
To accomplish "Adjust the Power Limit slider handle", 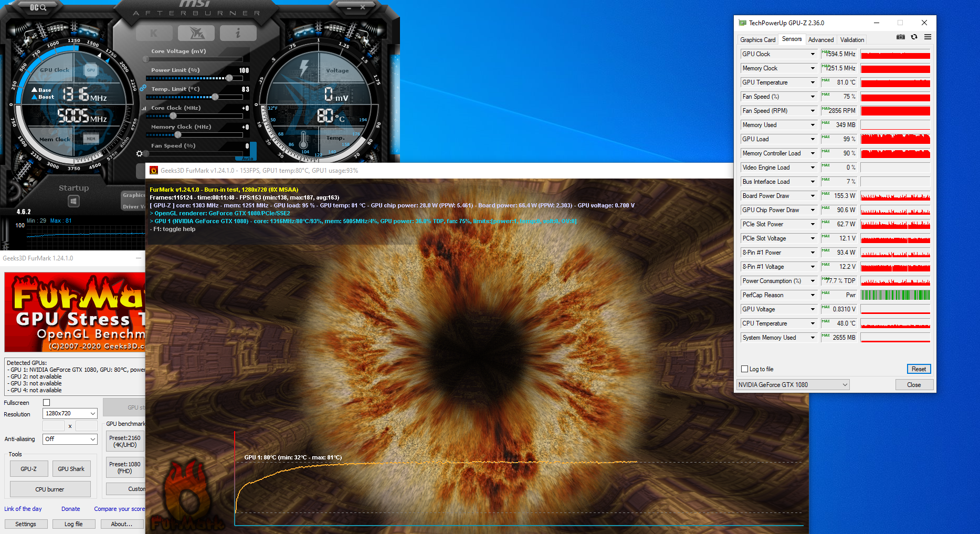I will [x=229, y=78].
